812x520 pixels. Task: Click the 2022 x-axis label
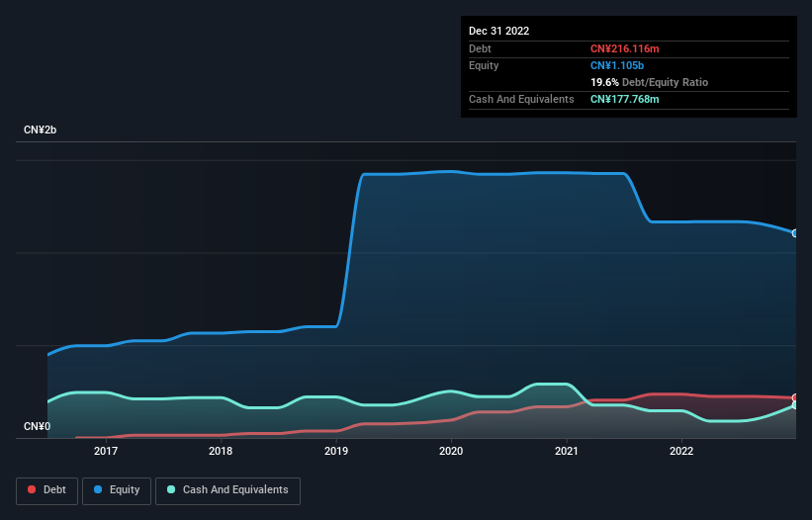pyautogui.click(x=681, y=451)
